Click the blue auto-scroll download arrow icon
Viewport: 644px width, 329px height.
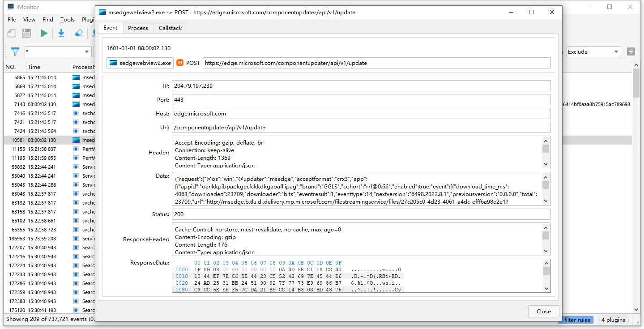coord(61,33)
